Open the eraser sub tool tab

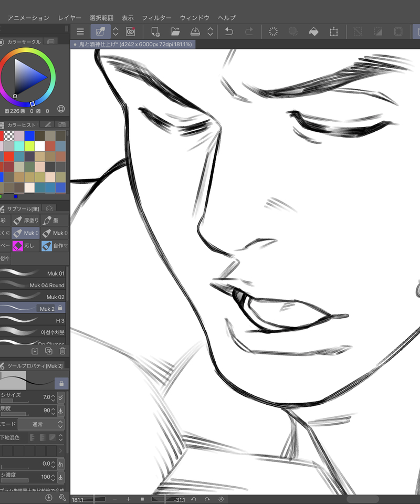click(x=49, y=208)
